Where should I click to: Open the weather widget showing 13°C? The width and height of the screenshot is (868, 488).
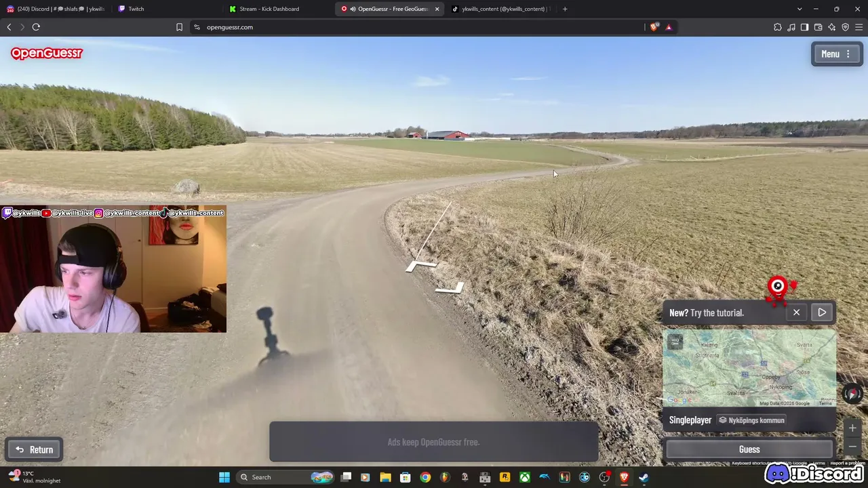point(35,477)
